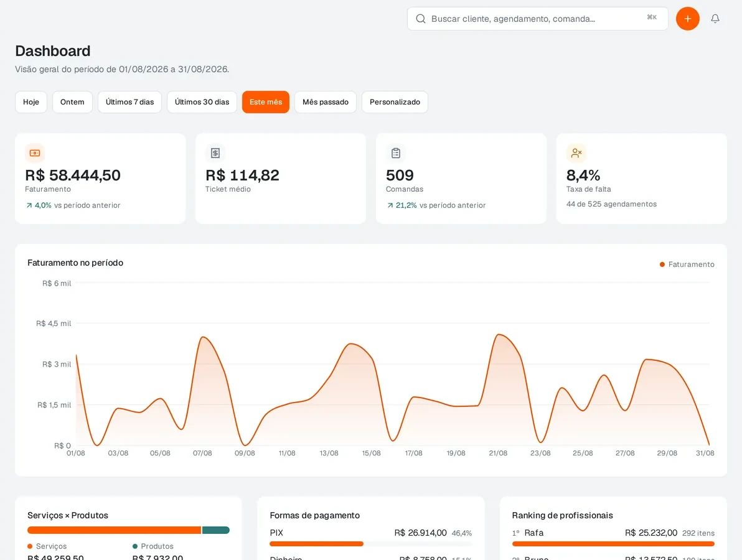The image size is (742, 560).
Task: Click the orange plus add button
Action: 688,19
